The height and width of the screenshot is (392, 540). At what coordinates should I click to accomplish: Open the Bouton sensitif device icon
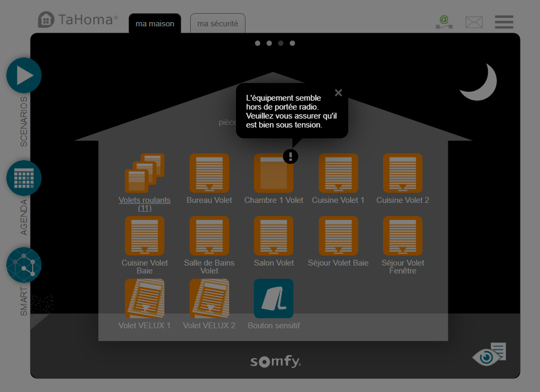[273, 298]
